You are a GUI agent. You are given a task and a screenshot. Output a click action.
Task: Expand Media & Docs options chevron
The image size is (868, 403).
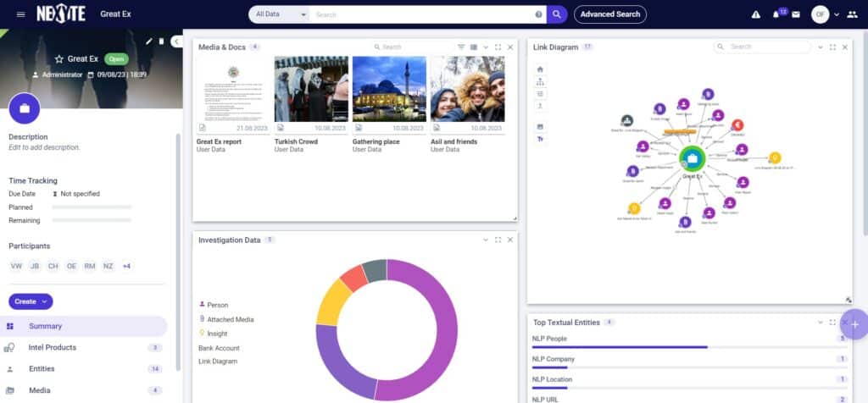[x=486, y=47]
